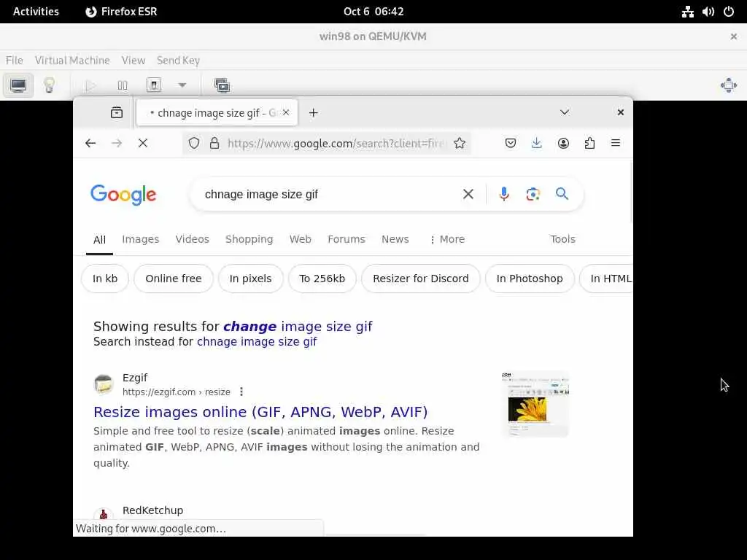Expand the shutdown options dropdown arrow
Screen dimensions: 747x560
[182, 85]
